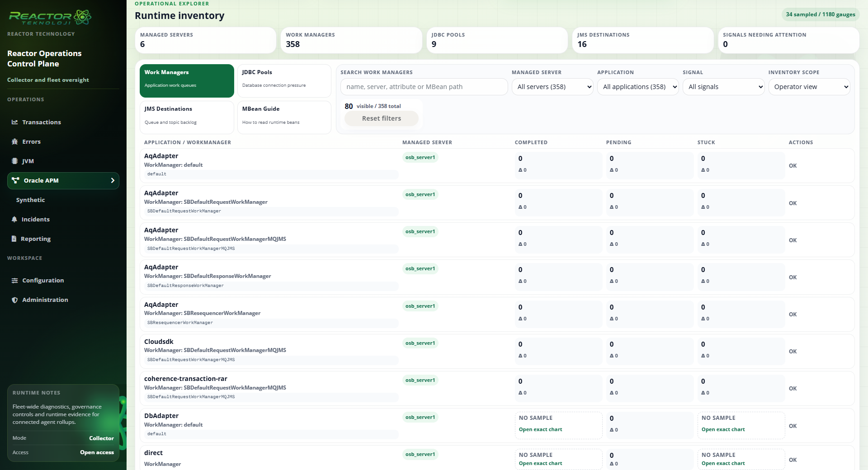Click osb_server1 badge in AqAdapter default row
The image size is (868, 470).
pyautogui.click(x=420, y=157)
